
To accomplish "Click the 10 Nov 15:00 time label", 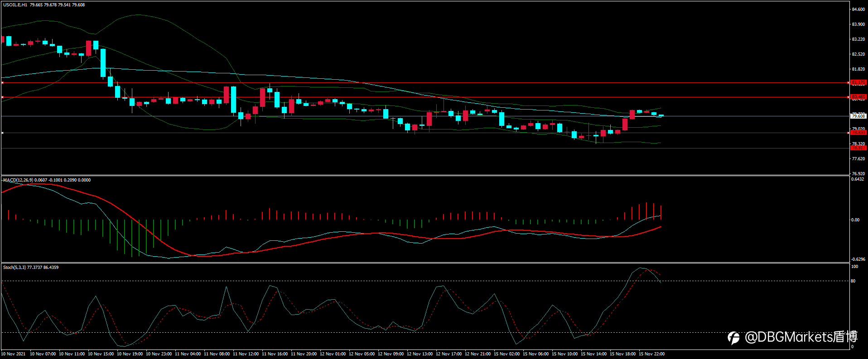I will 101,354.
